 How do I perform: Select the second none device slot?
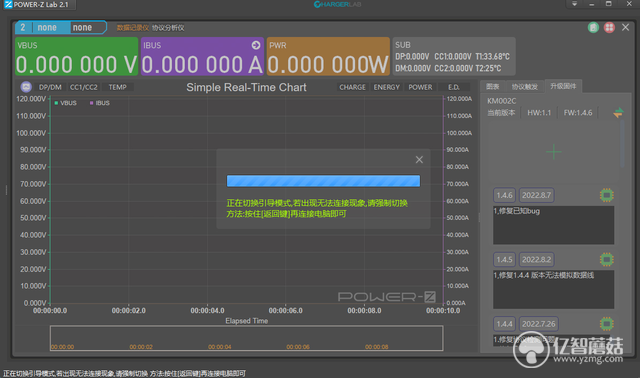[x=82, y=27]
